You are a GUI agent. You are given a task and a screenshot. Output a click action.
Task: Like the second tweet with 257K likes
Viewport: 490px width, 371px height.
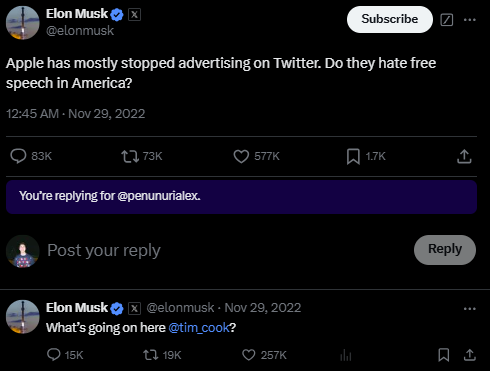click(249, 355)
